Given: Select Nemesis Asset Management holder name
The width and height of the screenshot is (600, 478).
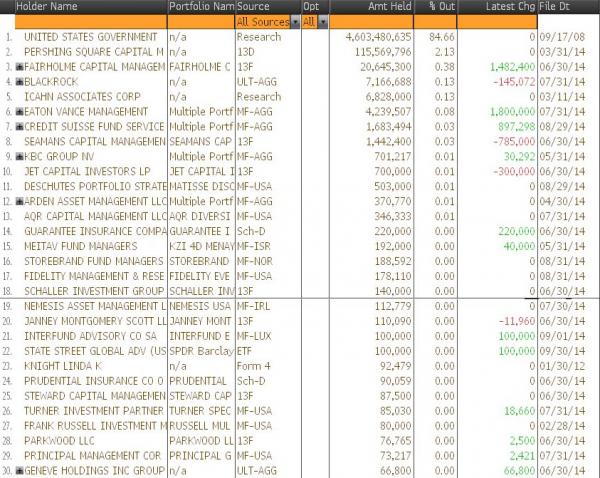Looking at the screenshot, I should (x=95, y=306).
